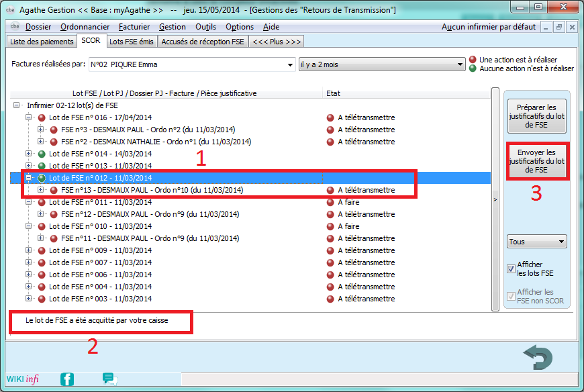Click 'A faire' status of Lot n° 010

pyautogui.click(x=348, y=226)
